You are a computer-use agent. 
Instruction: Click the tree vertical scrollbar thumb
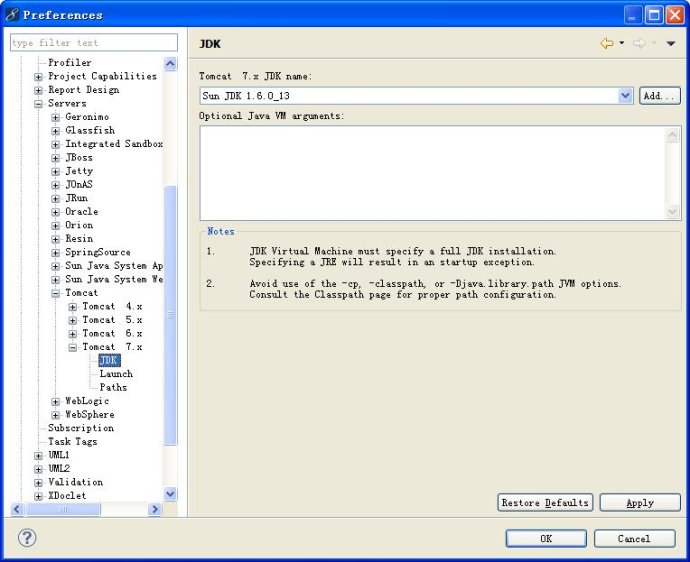(170, 316)
